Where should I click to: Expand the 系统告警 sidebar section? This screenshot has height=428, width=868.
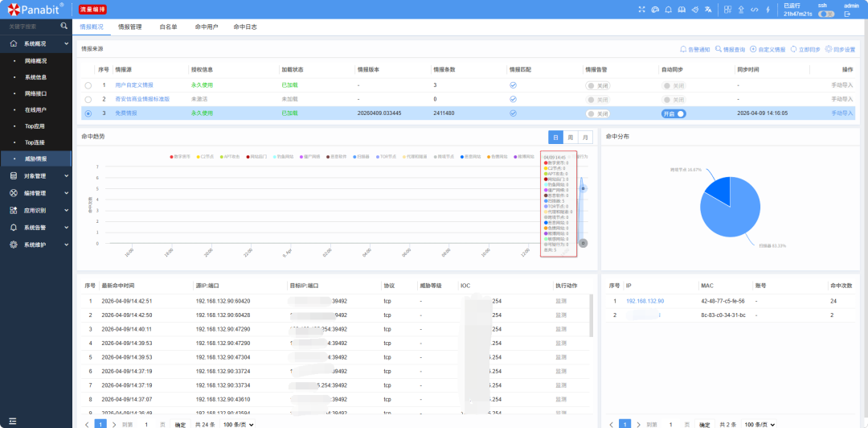click(35, 228)
